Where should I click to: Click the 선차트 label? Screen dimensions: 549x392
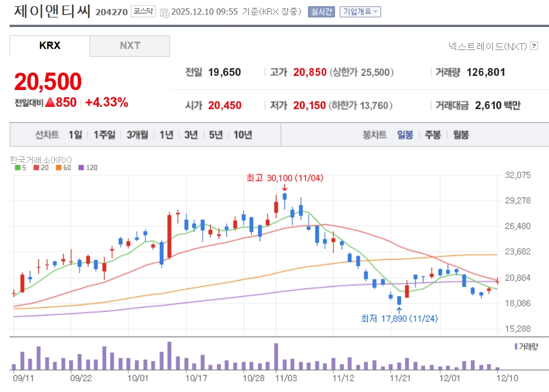click(x=47, y=134)
